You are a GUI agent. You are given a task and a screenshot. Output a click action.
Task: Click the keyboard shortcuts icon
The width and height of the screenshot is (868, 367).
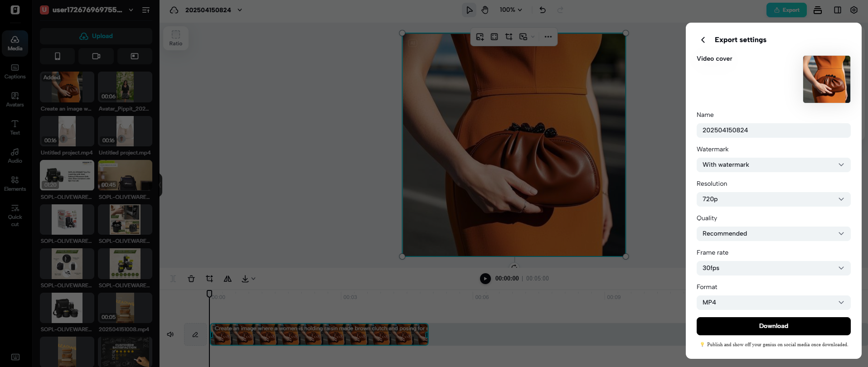[x=15, y=357]
